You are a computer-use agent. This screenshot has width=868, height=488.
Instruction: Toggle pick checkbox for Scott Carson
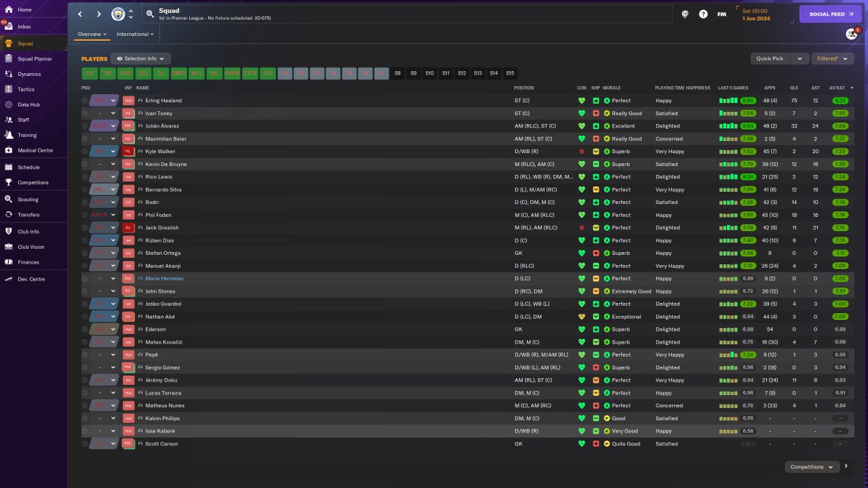coord(85,444)
